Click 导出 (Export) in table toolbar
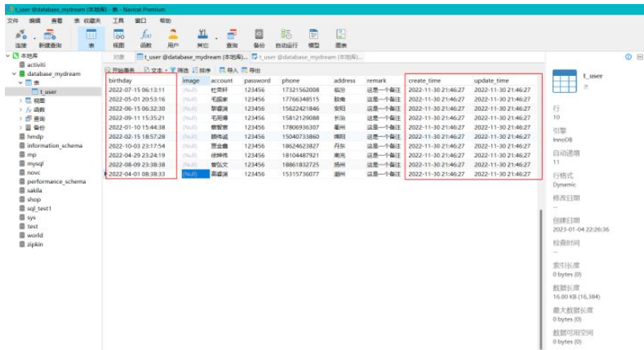Screen dimensions: 644x350 tap(248, 70)
